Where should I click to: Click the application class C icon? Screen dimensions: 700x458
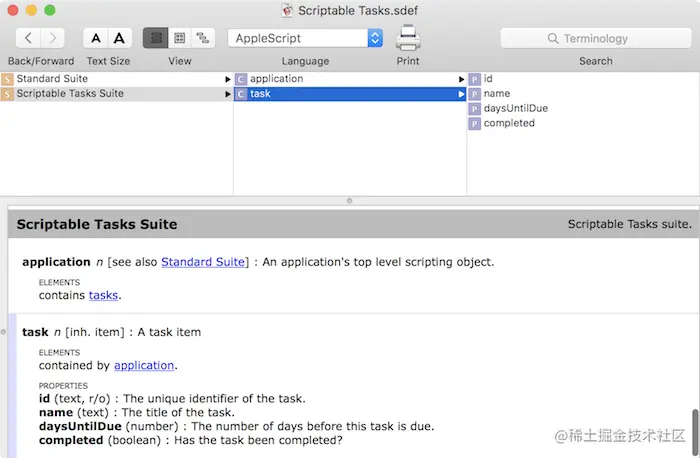point(241,79)
